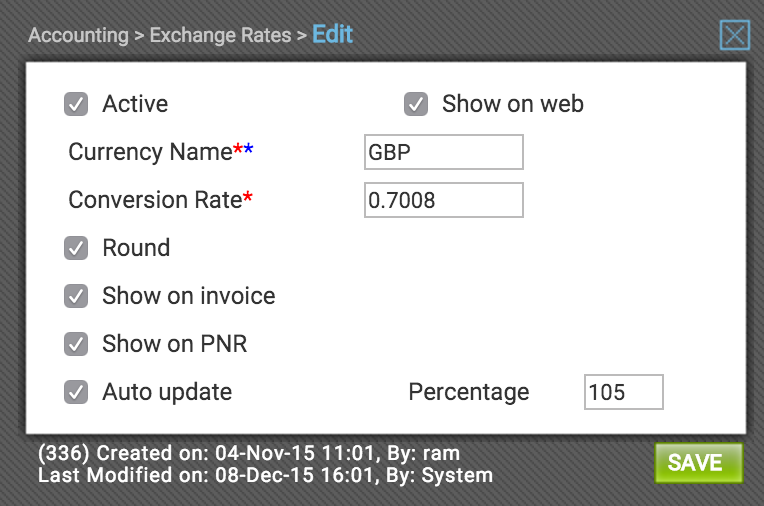Screen dimensions: 764x506
Task: Click the Edit breadcrumb title
Action: (332, 35)
